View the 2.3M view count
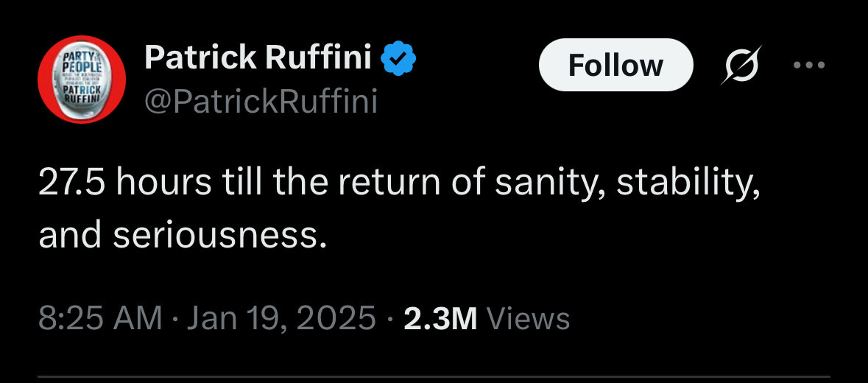The image size is (868, 383). click(x=441, y=319)
